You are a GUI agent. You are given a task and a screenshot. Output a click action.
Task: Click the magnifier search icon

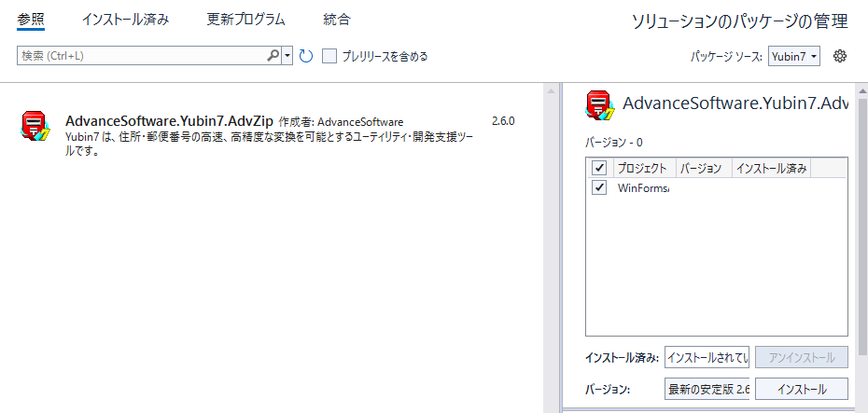coord(273,56)
